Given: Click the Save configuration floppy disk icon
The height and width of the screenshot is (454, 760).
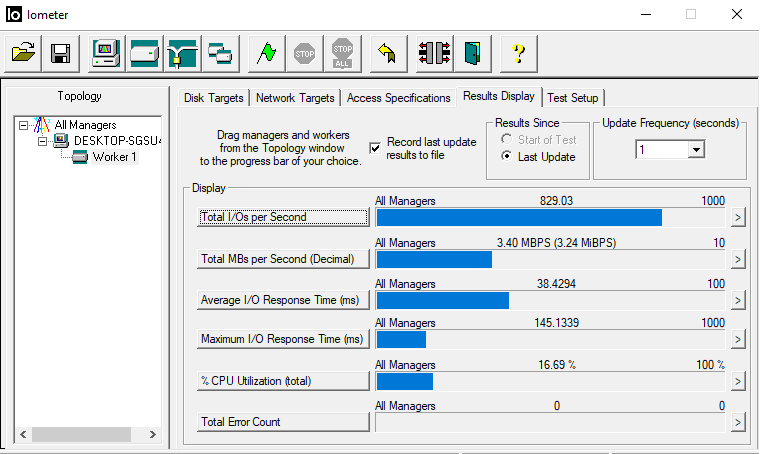Looking at the screenshot, I should point(60,54).
